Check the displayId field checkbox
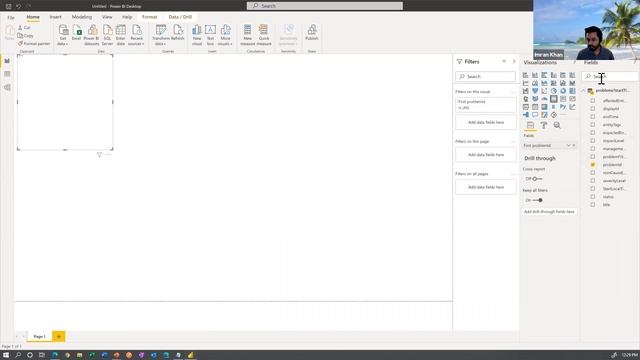Screen dimensions: 640x360 click(593, 109)
